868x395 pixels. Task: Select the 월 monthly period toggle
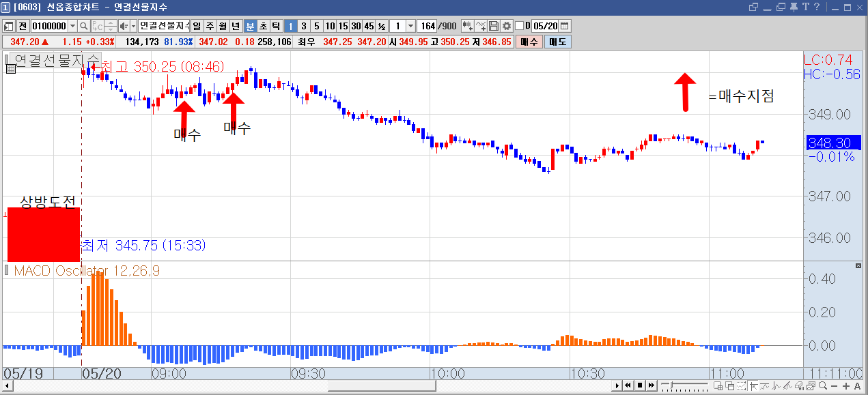point(223,26)
